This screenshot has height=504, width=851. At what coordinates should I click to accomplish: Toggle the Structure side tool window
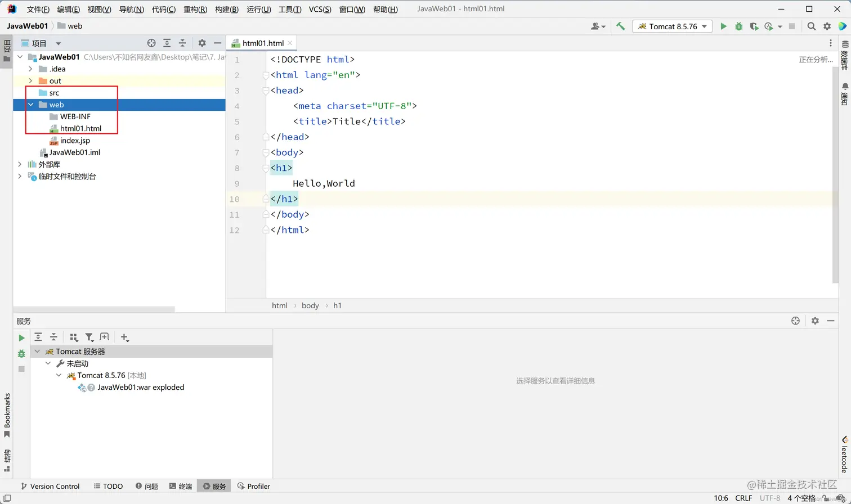(7, 460)
